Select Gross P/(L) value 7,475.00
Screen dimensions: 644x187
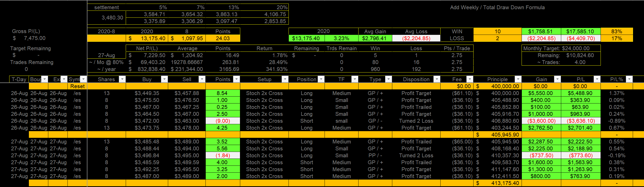click(x=29, y=38)
